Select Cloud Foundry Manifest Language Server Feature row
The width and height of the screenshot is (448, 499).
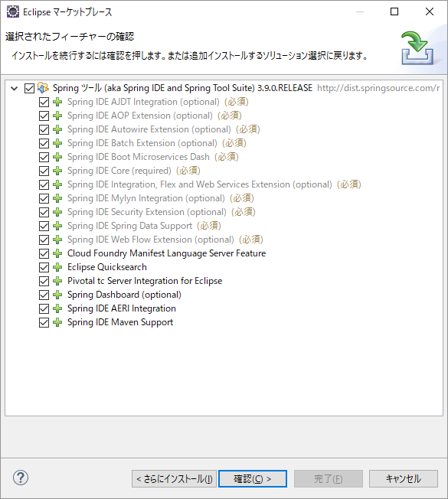166,253
